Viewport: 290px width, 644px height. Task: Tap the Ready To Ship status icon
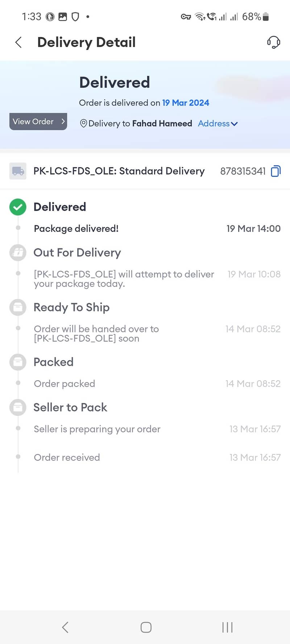pos(18,307)
